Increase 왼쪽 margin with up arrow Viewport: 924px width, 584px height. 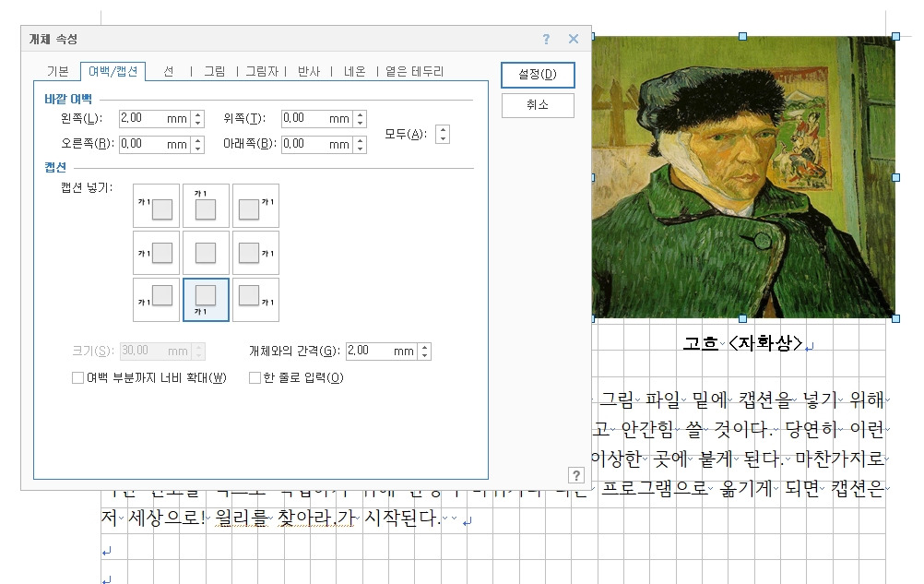(x=198, y=115)
